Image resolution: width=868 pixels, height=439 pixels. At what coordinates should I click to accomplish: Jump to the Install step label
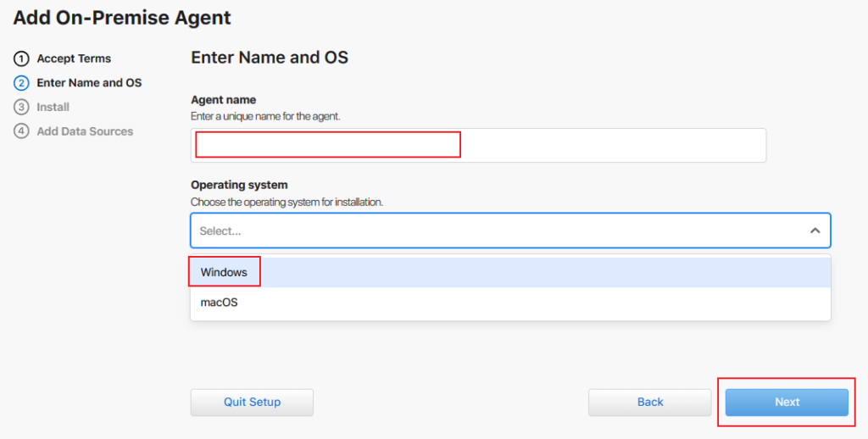(x=53, y=108)
